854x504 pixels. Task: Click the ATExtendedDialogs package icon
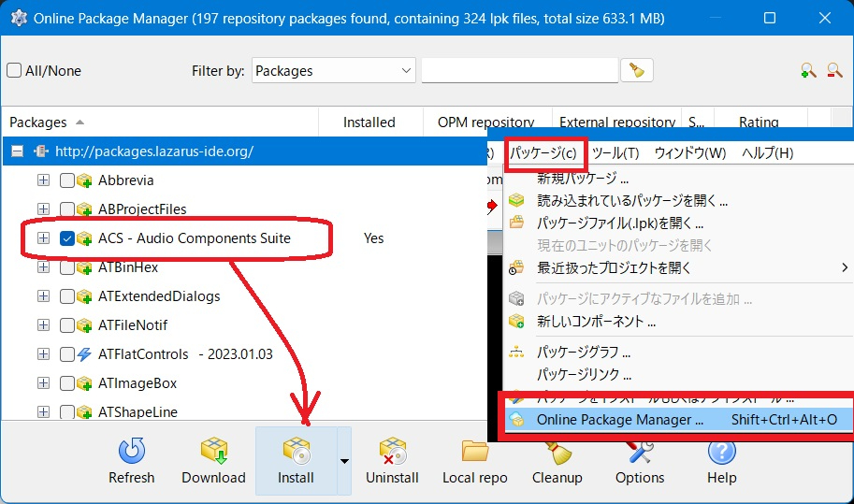coord(84,296)
